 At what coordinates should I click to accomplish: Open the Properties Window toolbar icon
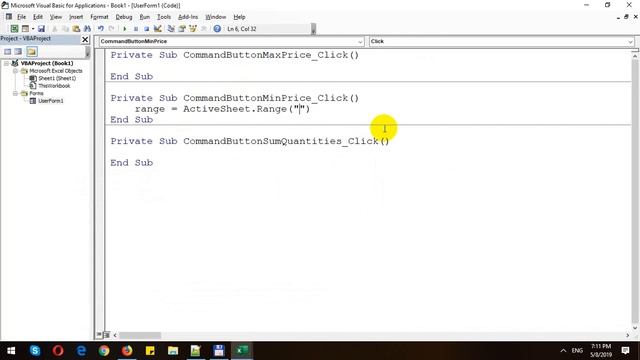pyautogui.click(x=182, y=29)
